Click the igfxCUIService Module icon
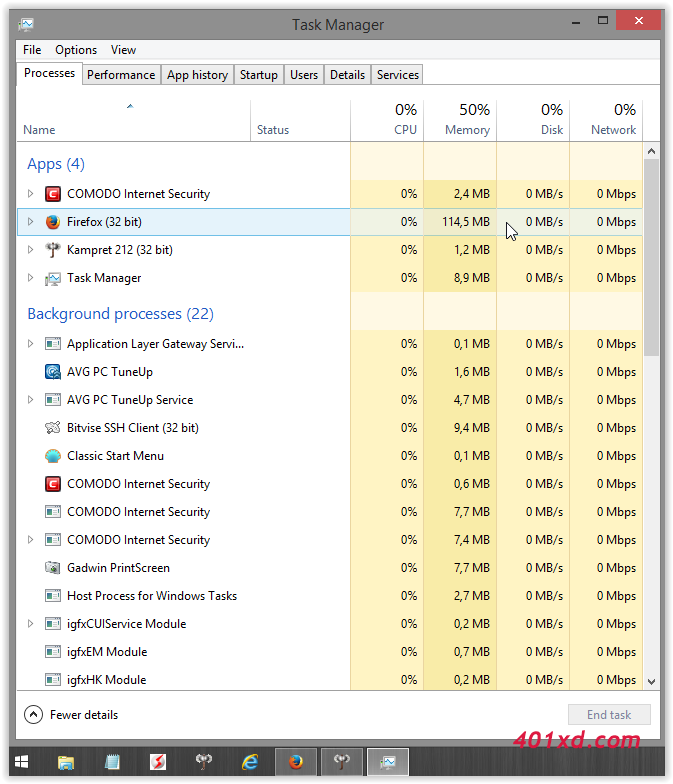 (52, 624)
